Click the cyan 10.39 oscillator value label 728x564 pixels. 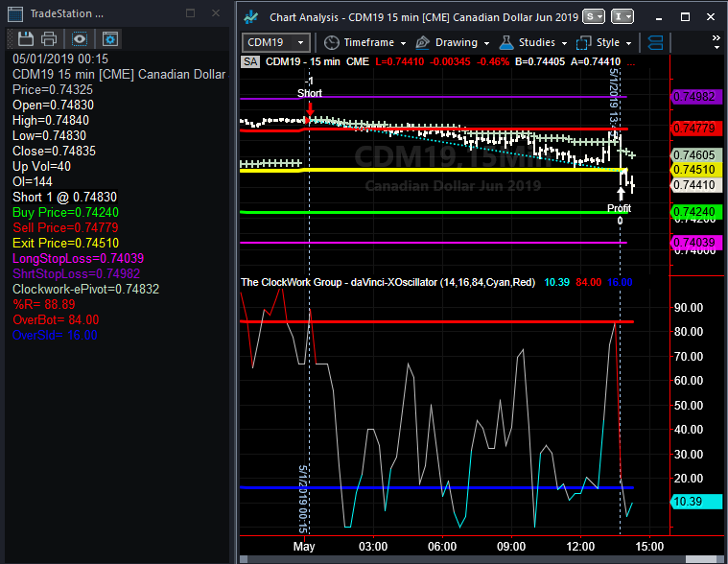(x=695, y=502)
